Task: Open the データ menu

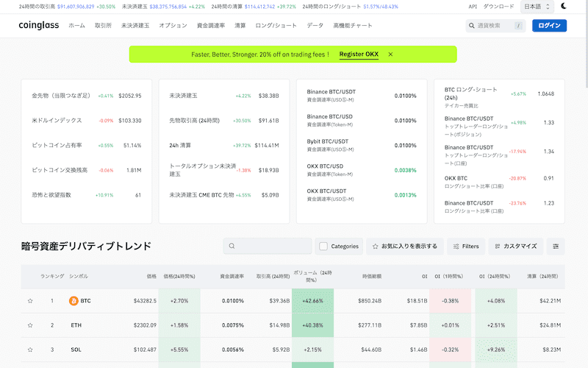Action: tap(315, 26)
